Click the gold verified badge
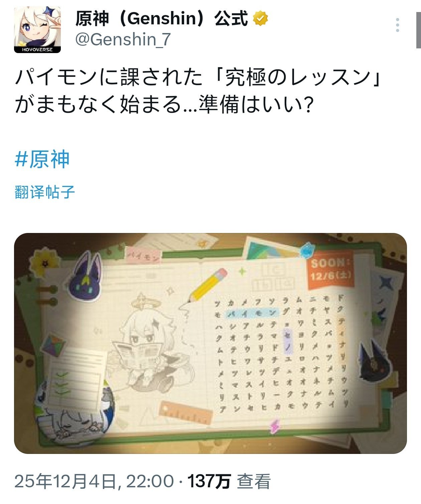This screenshot has height=504, width=421. tap(260, 18)
